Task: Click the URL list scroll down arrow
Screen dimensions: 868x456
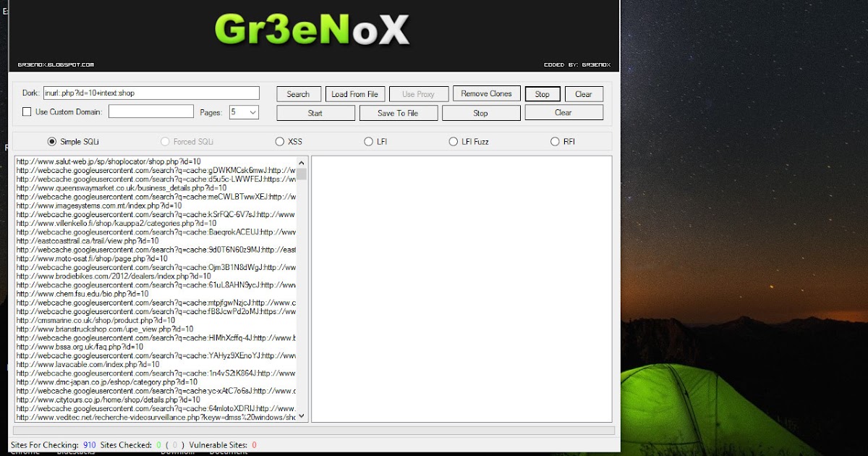Action: coord(302,417)
